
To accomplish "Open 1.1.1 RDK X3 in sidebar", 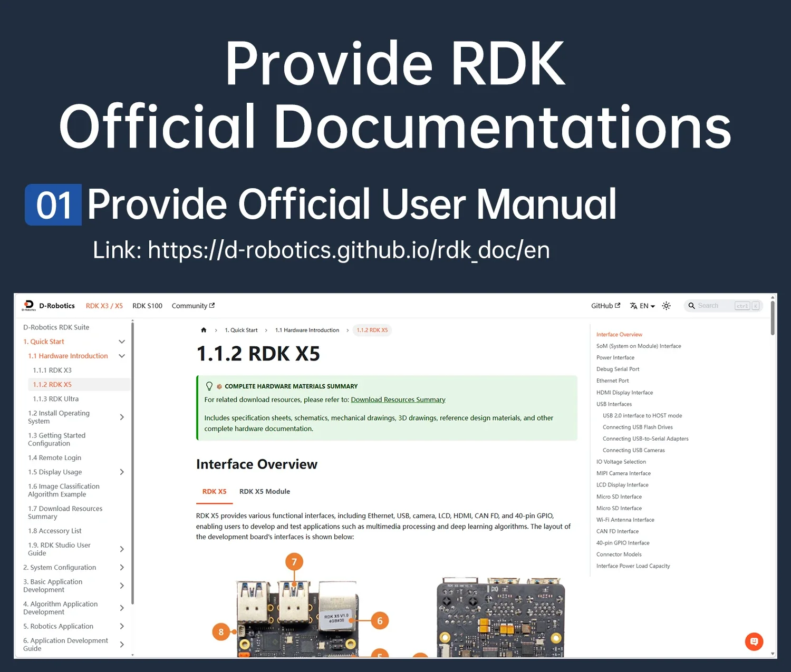I will [x=52, y=371].
